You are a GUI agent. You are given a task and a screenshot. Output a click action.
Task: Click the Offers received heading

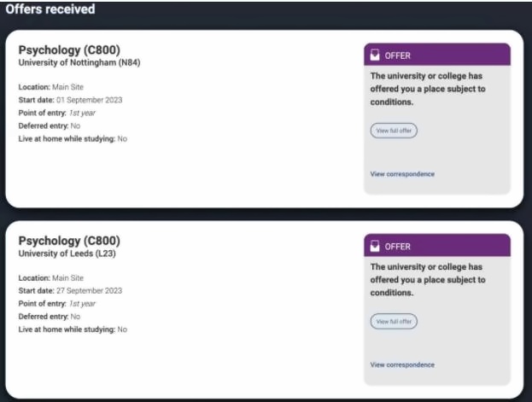pos(50,9)
